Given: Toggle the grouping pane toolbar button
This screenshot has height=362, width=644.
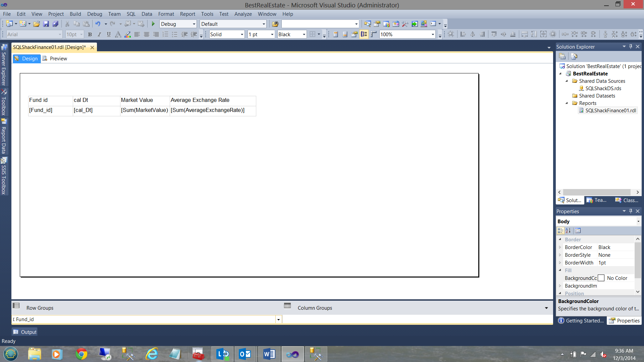Looking at the screenshot, I should [364, 34].
